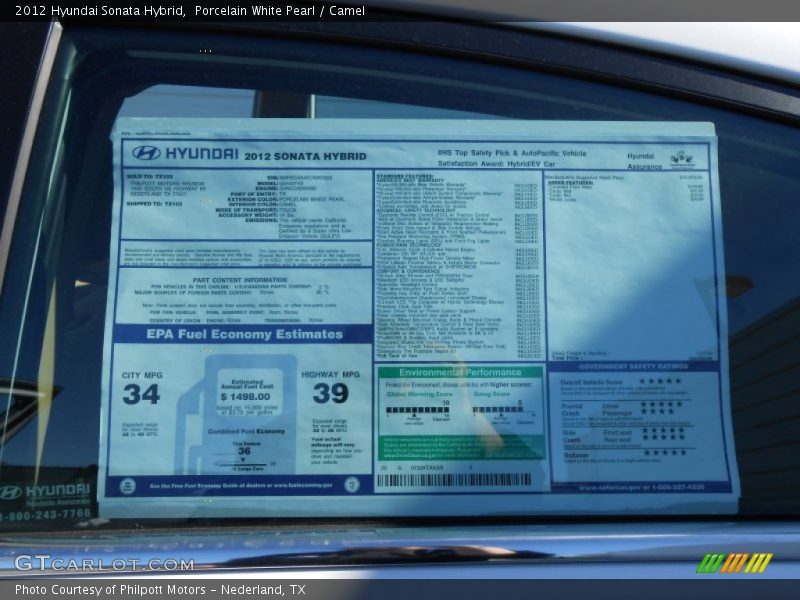800x600 pixels.
Task: Click the 'CITY MPG' label
Action: coord(142,375)
